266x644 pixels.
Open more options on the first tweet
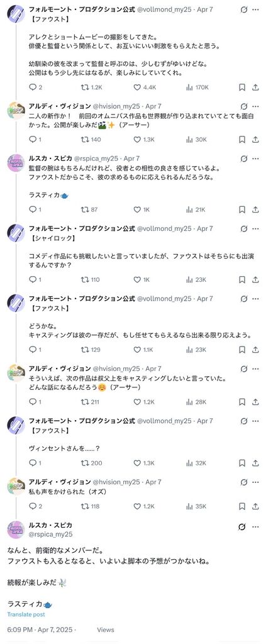pos(255,9)
